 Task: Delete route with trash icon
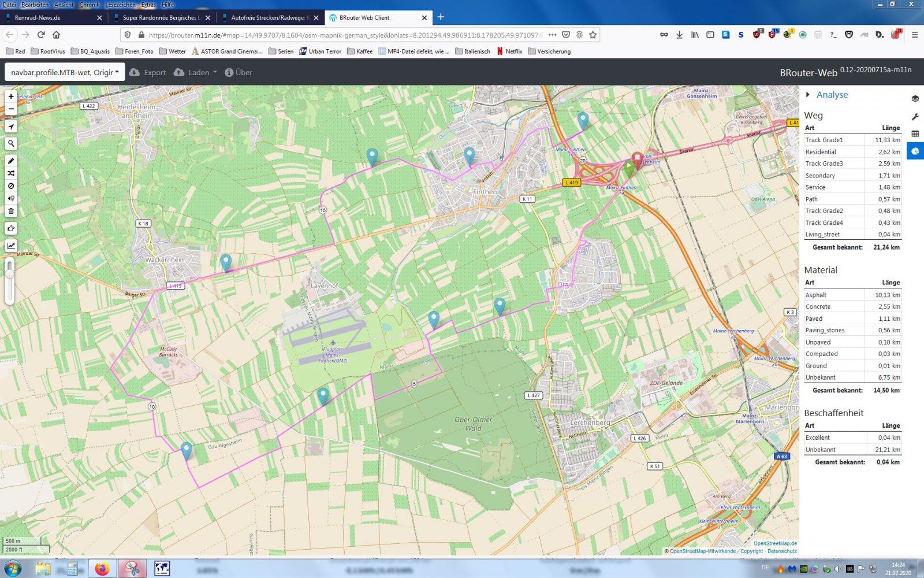coord(11,211)
